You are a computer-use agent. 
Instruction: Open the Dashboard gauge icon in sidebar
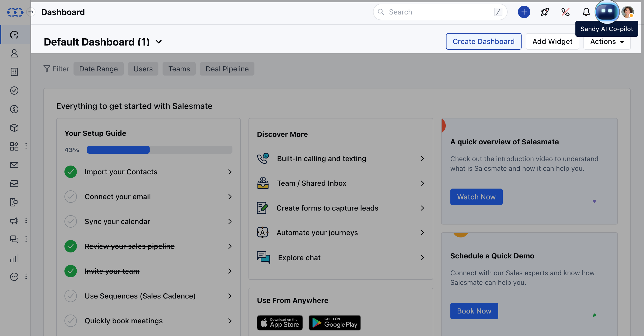pos(14,35)
